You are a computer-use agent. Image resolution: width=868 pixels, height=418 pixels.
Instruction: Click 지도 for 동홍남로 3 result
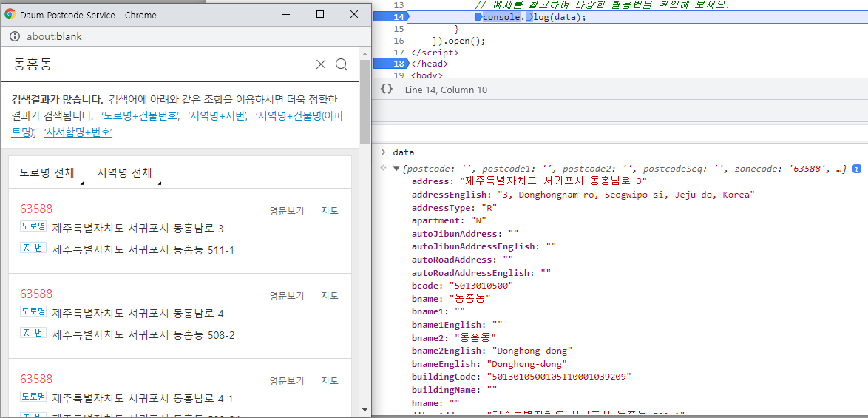click(330, 210)
